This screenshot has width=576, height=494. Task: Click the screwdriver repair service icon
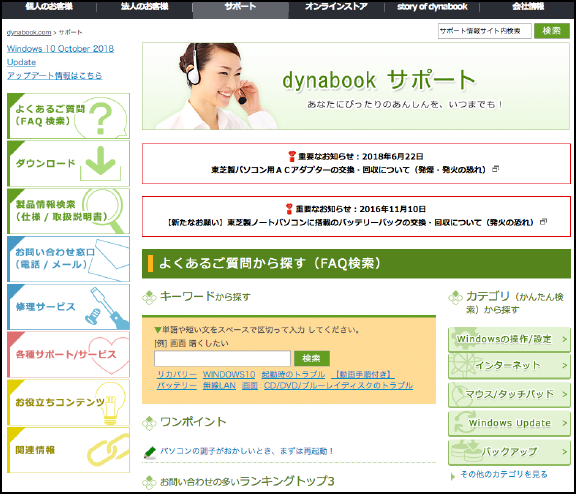[x=107, y=308]
